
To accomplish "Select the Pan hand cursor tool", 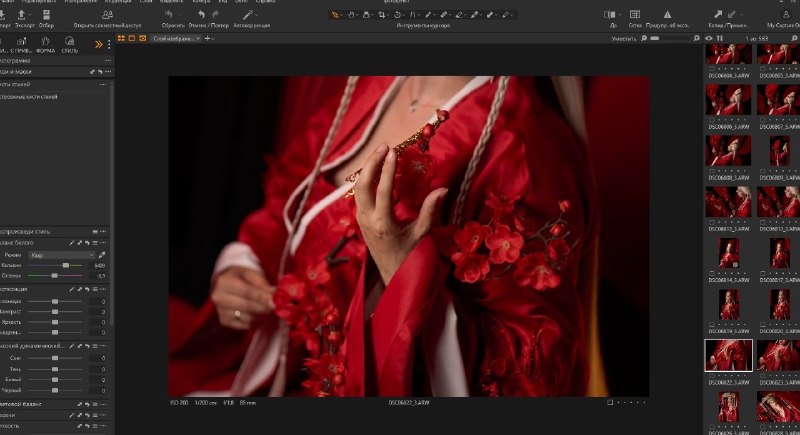I will pyautogui.click(x=351, y=15).
